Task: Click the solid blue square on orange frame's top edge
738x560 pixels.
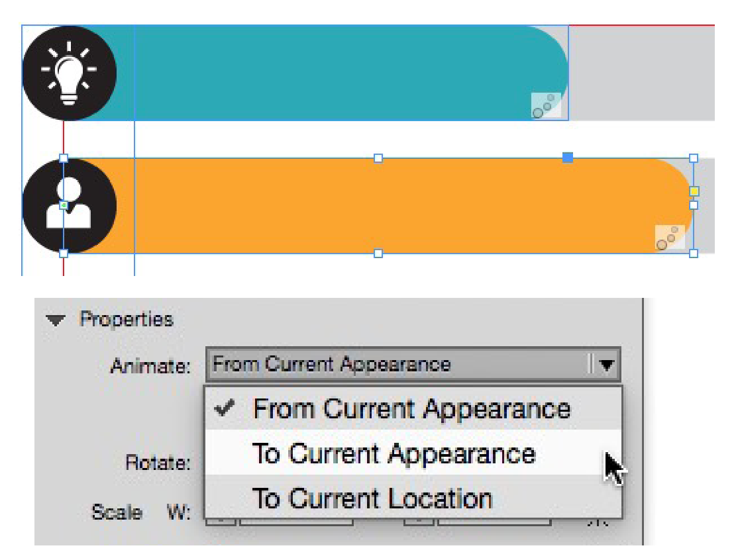Action: (x=568, y=158)
